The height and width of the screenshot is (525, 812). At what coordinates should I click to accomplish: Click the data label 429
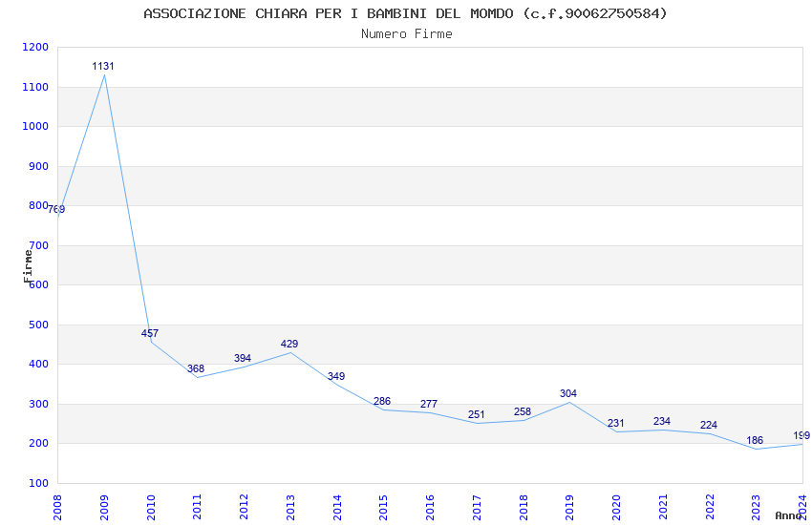pos(289,344)
